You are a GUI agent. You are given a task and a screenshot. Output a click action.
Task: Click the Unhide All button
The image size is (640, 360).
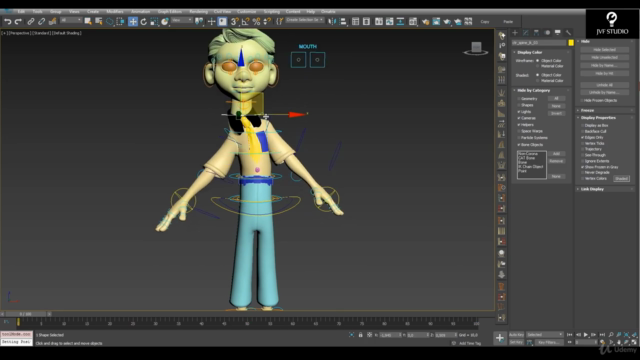tap(604, 85)
